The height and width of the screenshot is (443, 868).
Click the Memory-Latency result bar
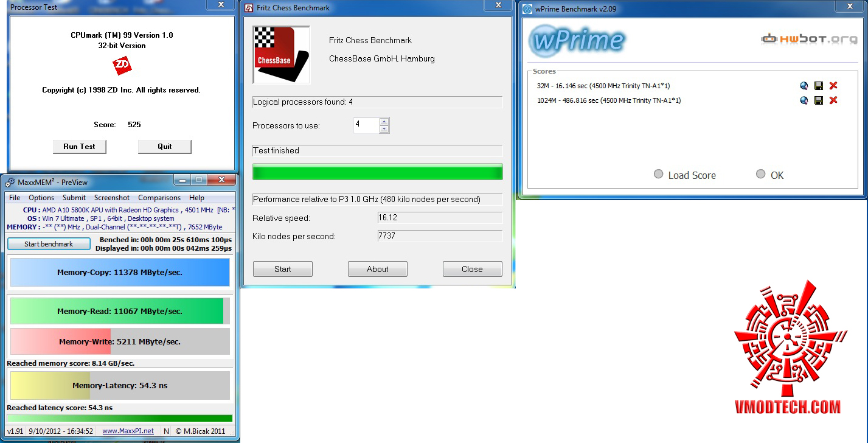tap(120, 385)
